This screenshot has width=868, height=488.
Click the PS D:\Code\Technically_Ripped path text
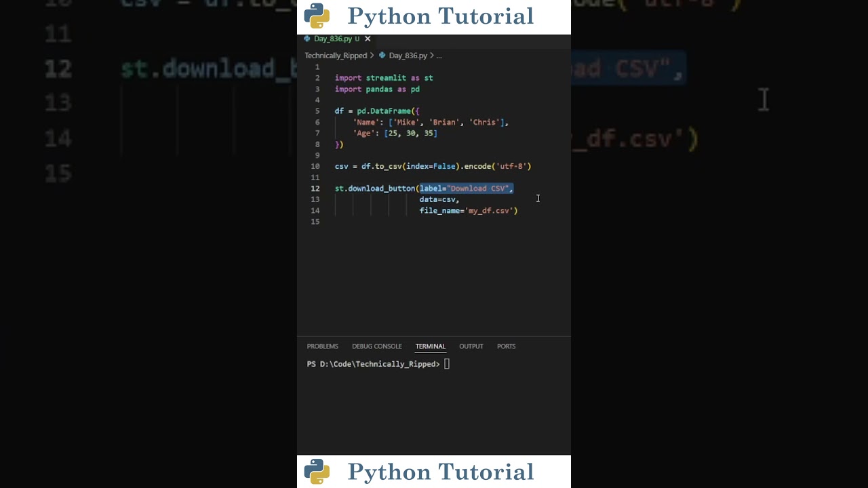(x=373, y=364)
